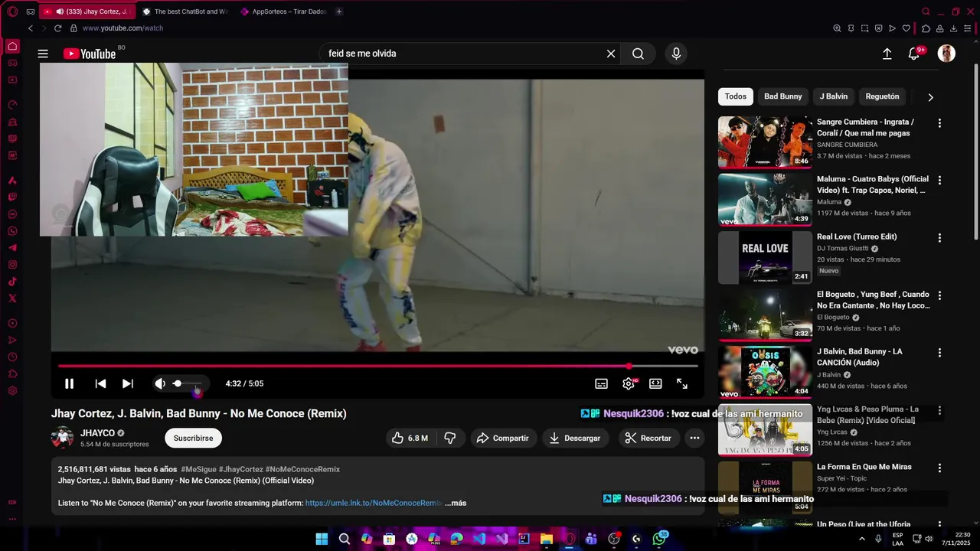The image size is (980, 551).
Task: Open options for Real Love (Turreo Edit)
Action: point(939,237)
